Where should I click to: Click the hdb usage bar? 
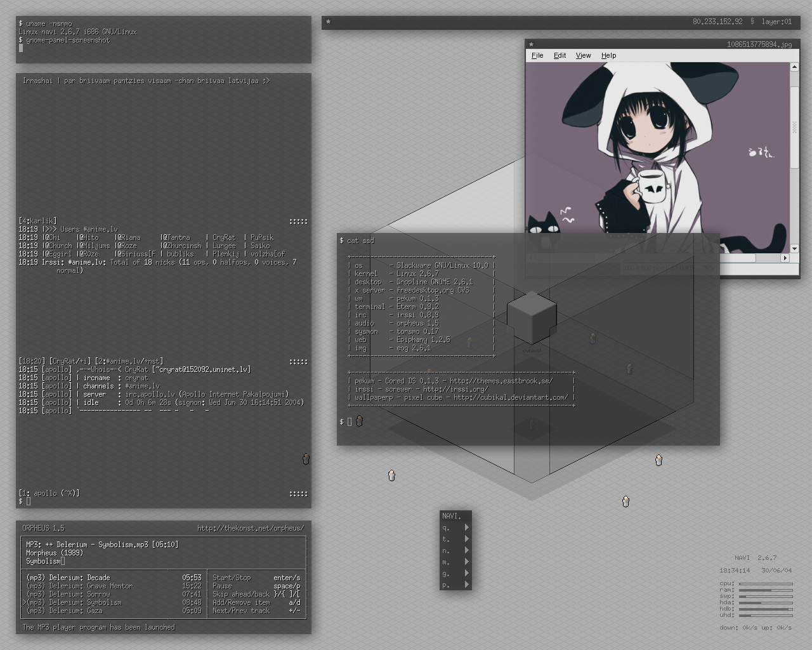(766, 609)
